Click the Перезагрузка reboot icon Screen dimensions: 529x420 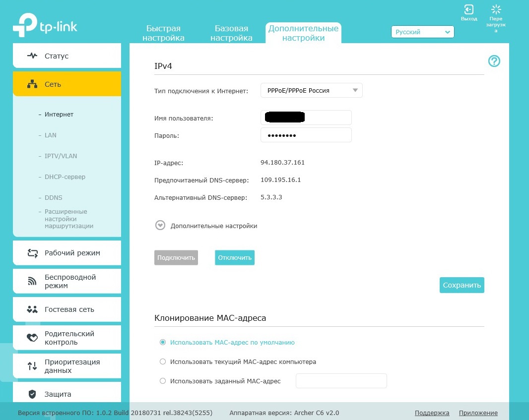click(x=496, y=10)
